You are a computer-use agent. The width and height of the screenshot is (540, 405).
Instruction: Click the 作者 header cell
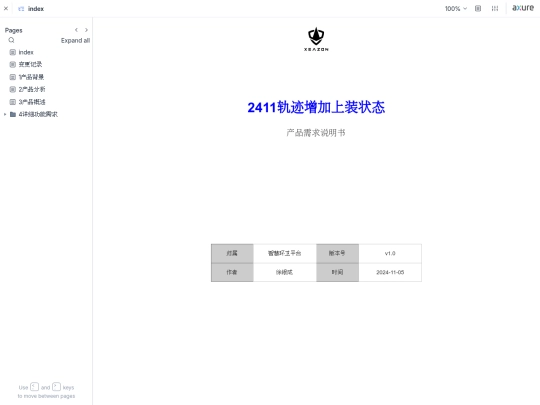pyautogui.click(x=232, y=272)
